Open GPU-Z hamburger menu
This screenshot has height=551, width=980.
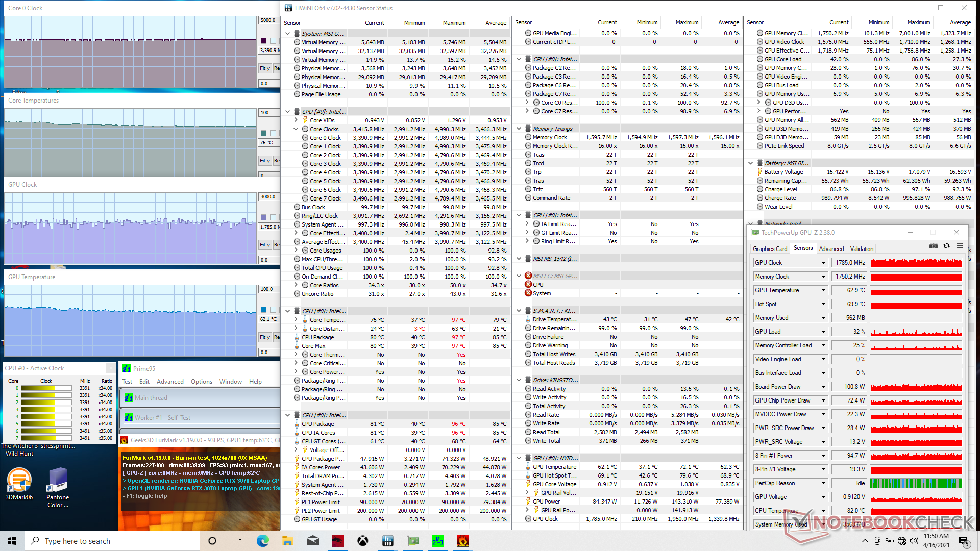pyautogui.click(x=960, y=246)
